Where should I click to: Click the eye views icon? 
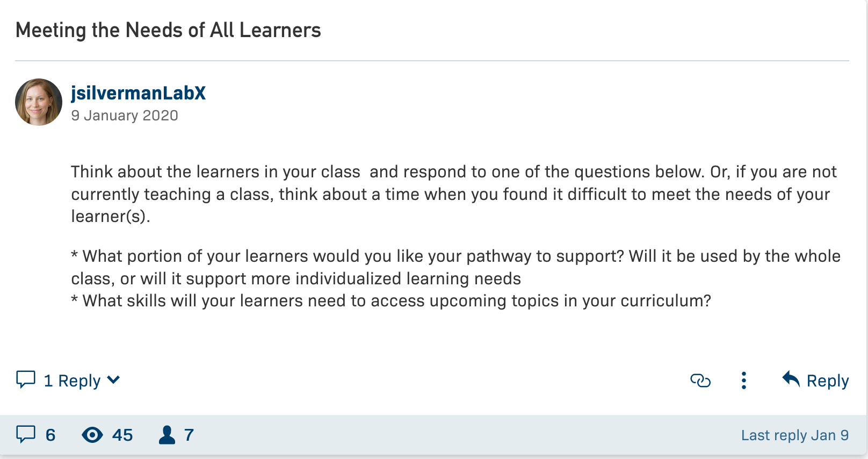(92, 435)
